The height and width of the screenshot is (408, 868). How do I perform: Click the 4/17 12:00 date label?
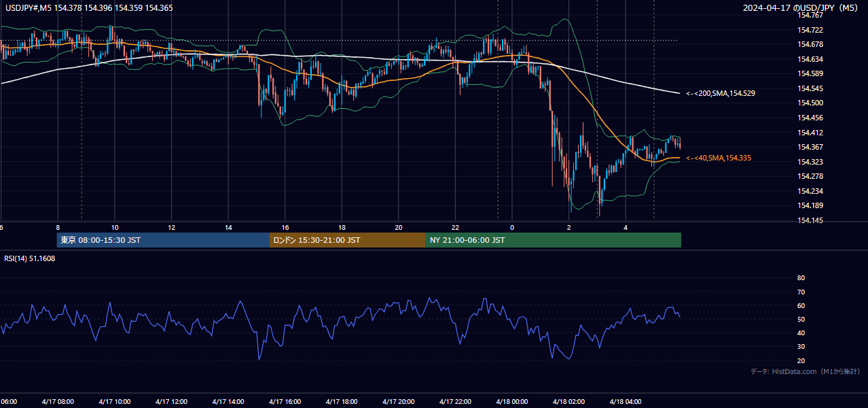click(171, 401)
